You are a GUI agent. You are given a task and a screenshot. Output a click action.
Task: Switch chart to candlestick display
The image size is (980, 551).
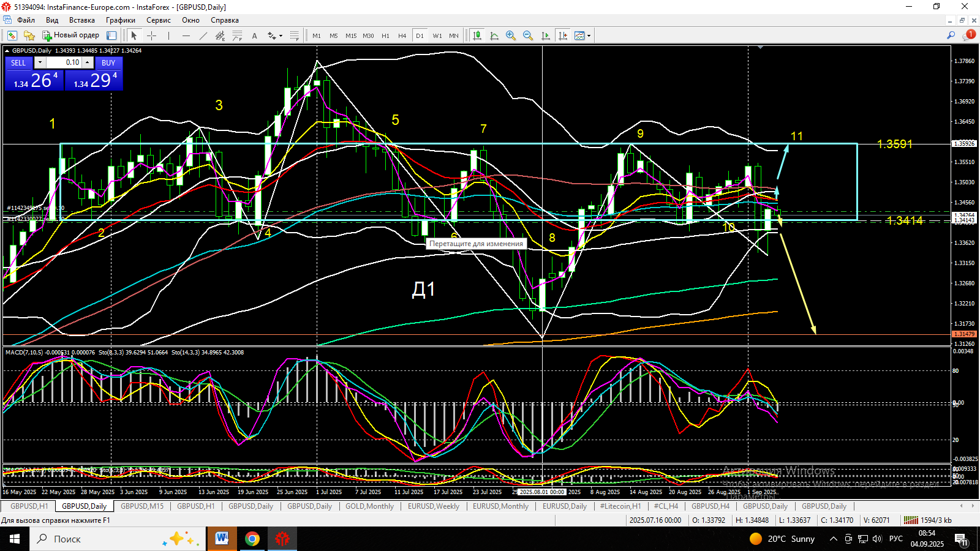point(477,36)
